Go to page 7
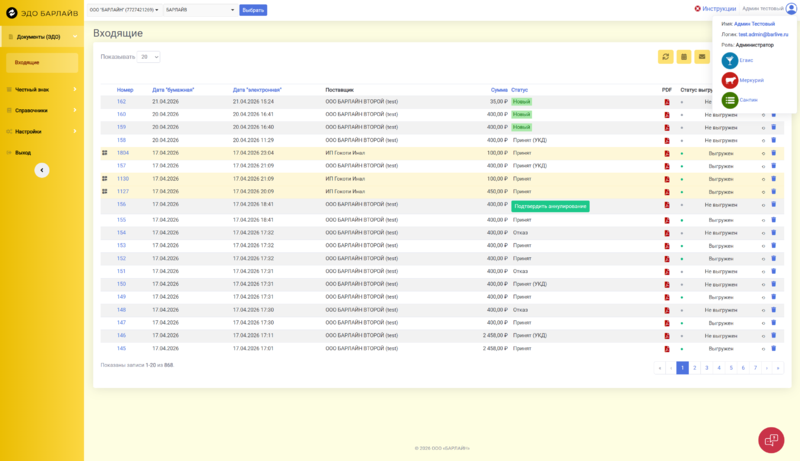This screenshot has width=800, height=461. click(x=755, y=368)
